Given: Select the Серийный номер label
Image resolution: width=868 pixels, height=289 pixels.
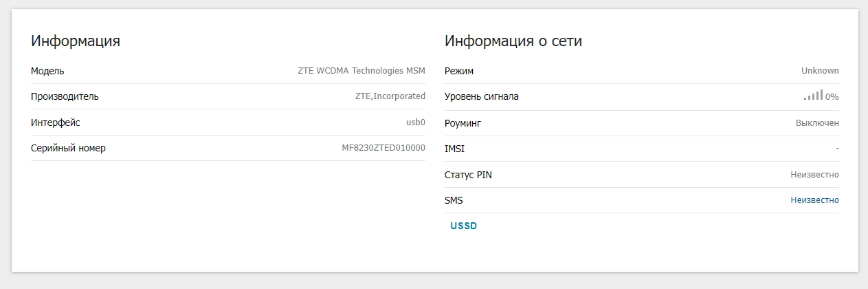Looking at the screenshot, I should click(68, 148).
